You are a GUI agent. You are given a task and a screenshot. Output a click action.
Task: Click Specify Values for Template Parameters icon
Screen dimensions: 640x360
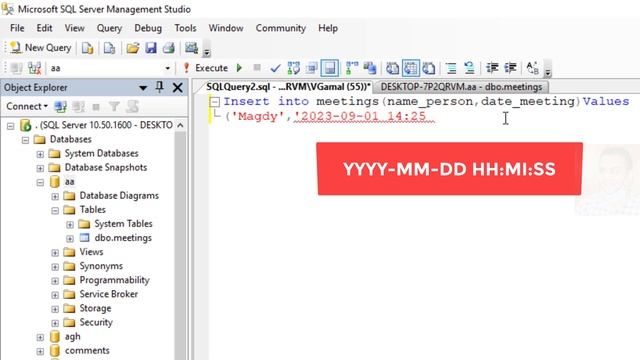[532, 68]
